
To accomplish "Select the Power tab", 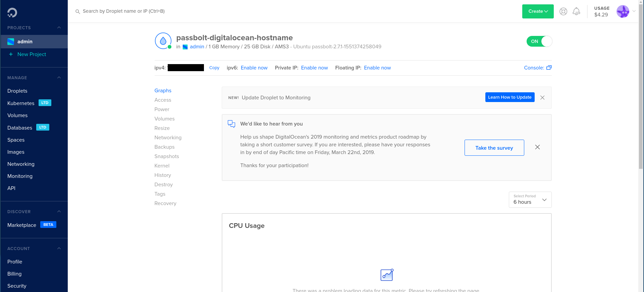I will point(162,109).
